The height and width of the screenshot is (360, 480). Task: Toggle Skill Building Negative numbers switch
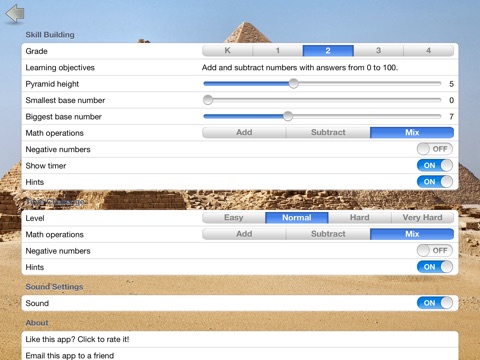point(435,149)
